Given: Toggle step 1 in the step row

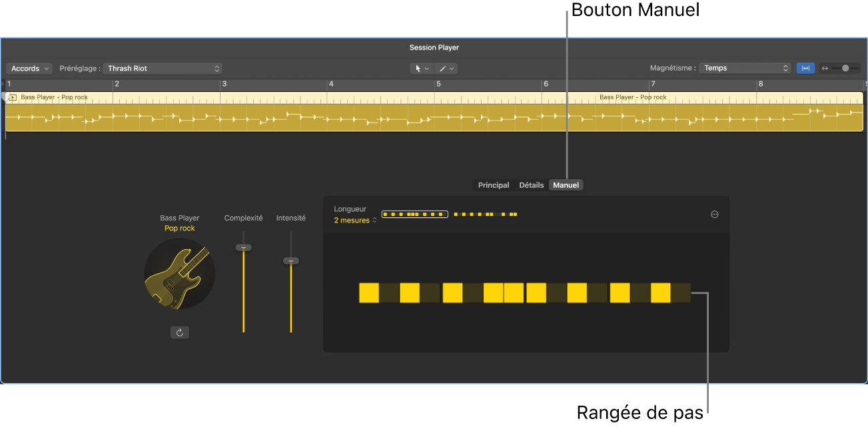Looking at the screenshot, I should click(369, 292).
